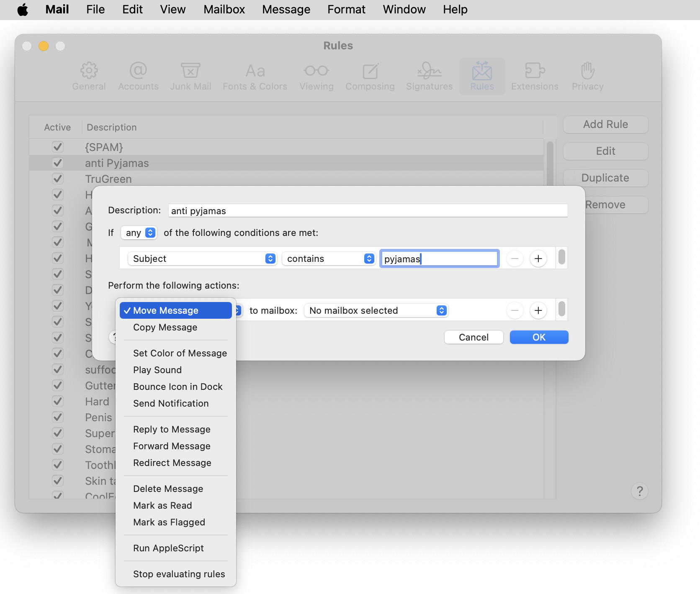
Task: Open the Viewing preferences pane
Action: click(x=317, y=77)
